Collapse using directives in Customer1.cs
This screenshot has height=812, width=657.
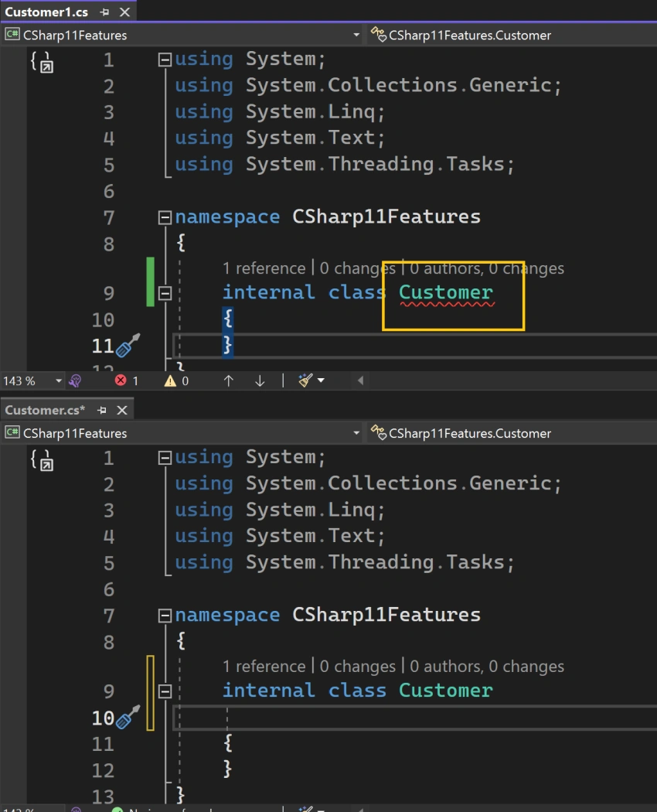coord(165,60)
